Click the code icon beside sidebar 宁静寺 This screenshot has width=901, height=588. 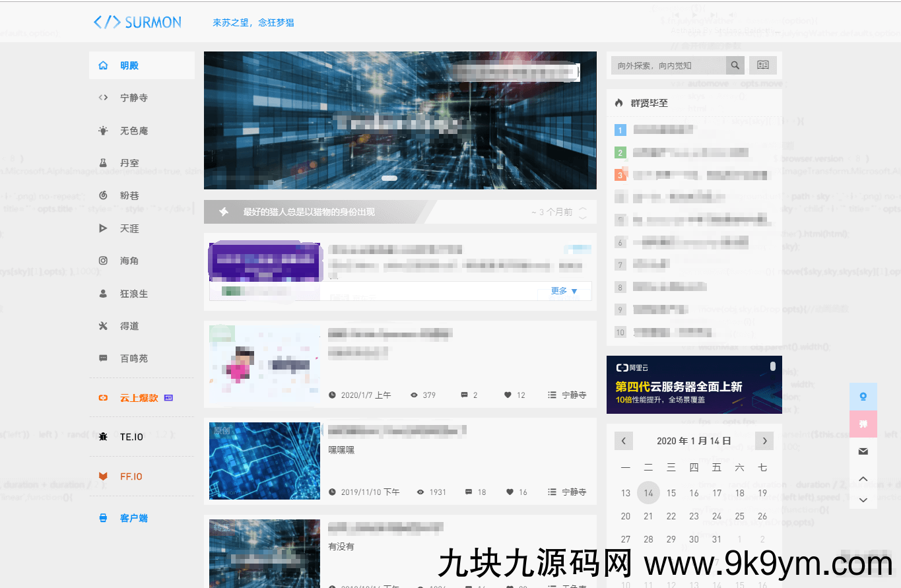[x=103, y=98]
